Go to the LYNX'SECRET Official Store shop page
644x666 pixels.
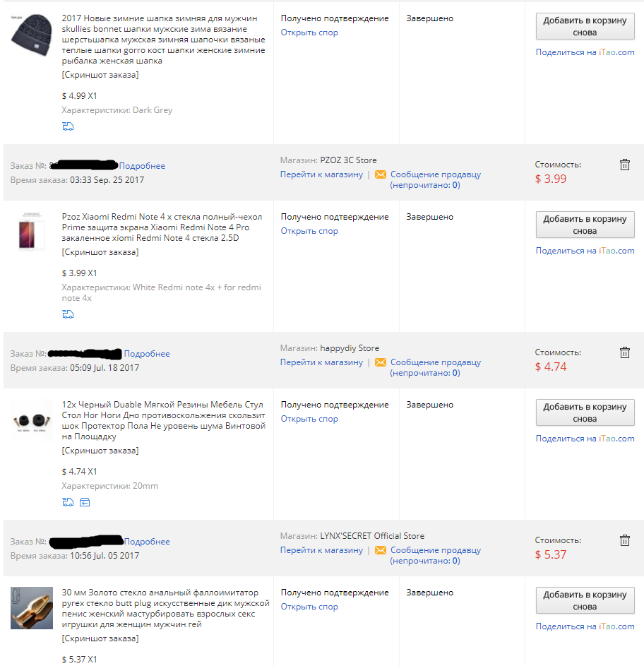[321, 550]
